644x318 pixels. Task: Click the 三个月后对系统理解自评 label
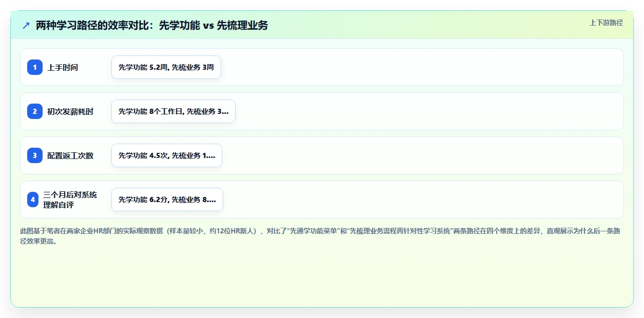click(x=70, y=200)
